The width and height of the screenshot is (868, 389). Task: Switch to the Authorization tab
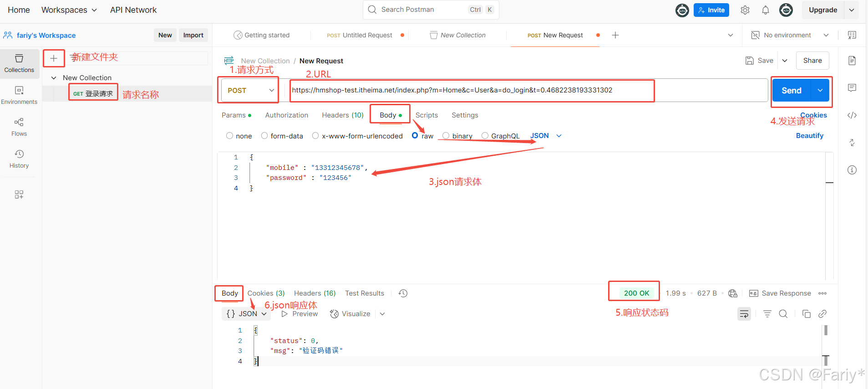[x=287, y=115]
